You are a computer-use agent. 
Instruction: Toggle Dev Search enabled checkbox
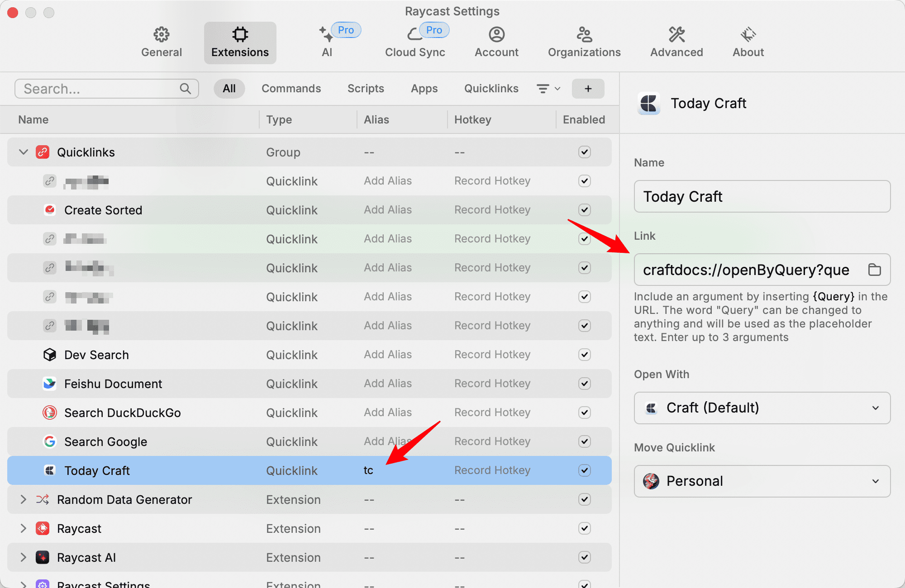point(585,355)
